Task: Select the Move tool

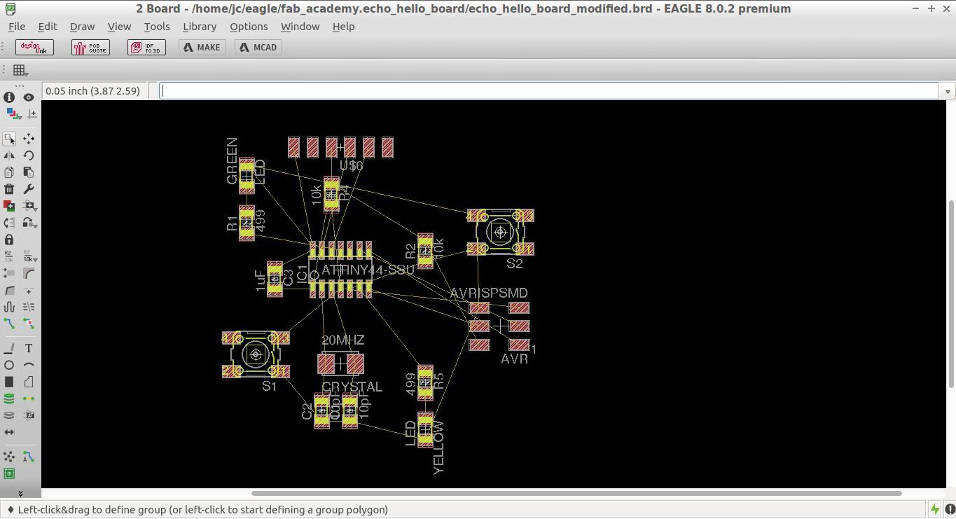Action: click(29, 139)
